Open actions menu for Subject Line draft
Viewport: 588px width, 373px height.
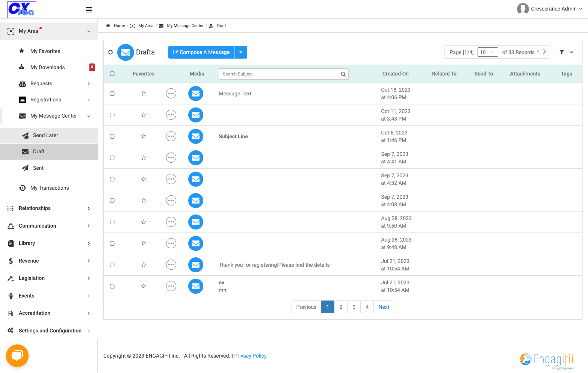coord(171,136)
